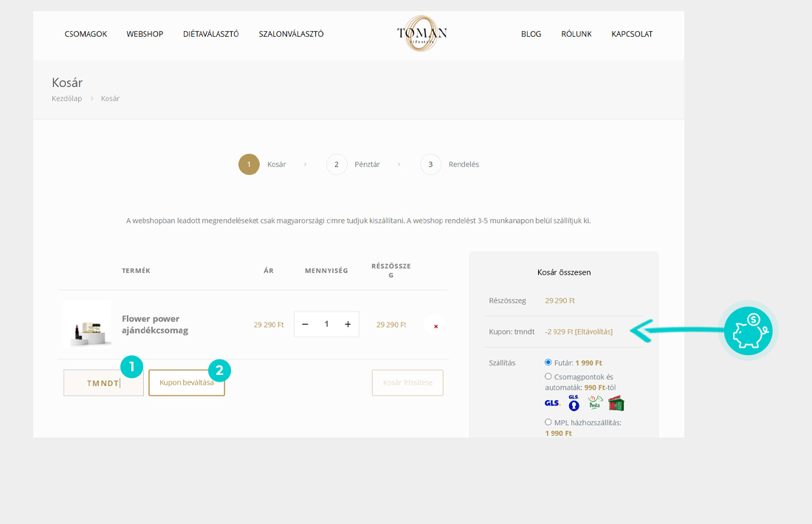812x524 pixels.
Task: Open Flower power ajándékcsomag product thumbnail
Action: pyautogui.click(x=87, y=325)
